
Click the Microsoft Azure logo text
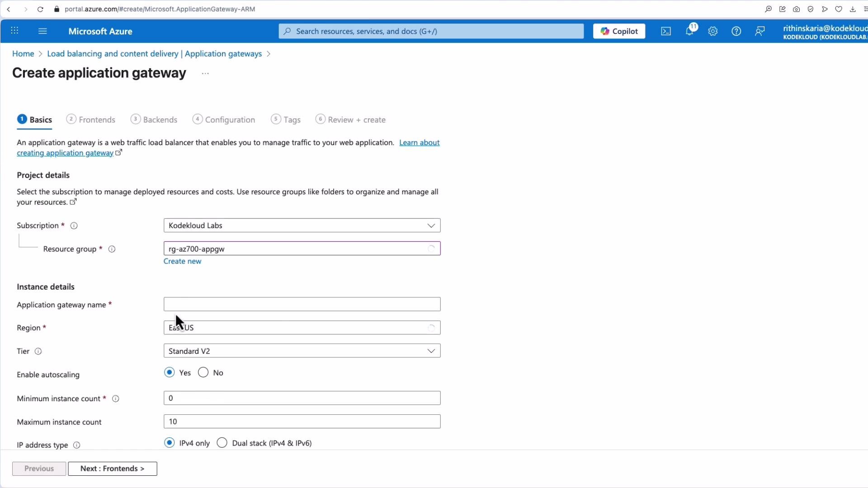click(100, 31)
